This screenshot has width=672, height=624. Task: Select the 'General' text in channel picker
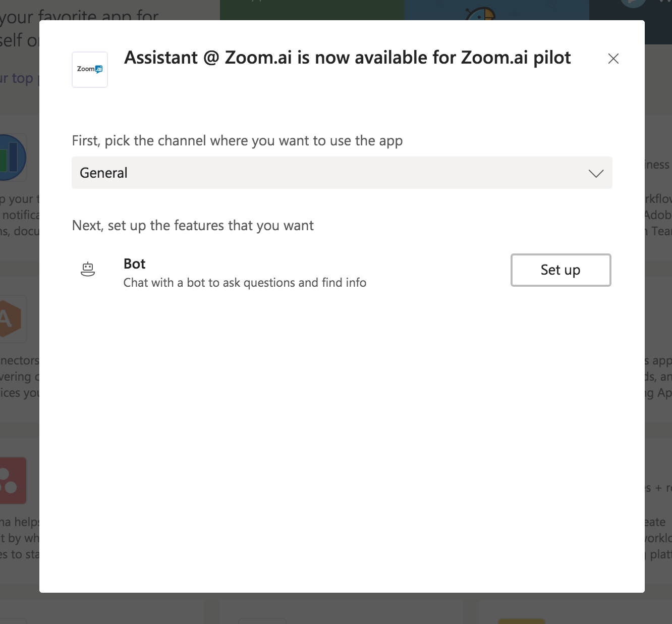[103, 173]
